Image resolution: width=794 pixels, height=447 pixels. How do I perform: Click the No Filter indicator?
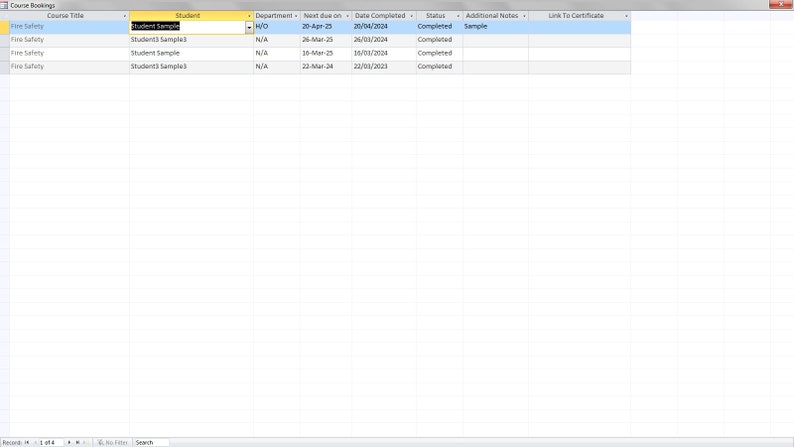[x=112, y=442]
